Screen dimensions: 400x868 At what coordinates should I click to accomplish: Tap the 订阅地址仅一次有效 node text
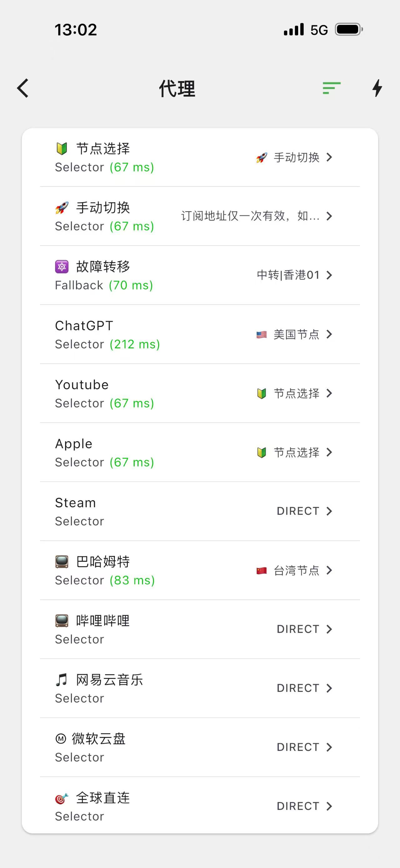pos(250,216)
